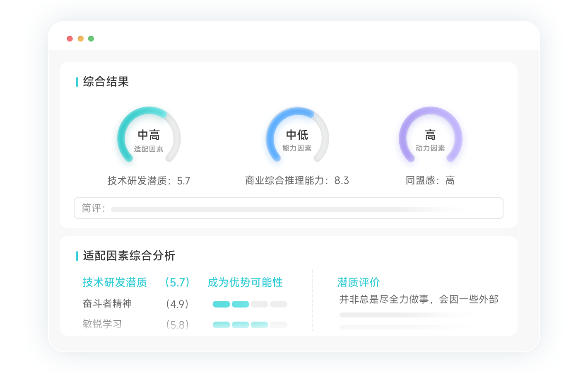Image resolution: width=588 pixels, height=373 pixels.
Task: Select the 奋斗者精神 row label
Action: pyautogui.click(x=107, y=304)
